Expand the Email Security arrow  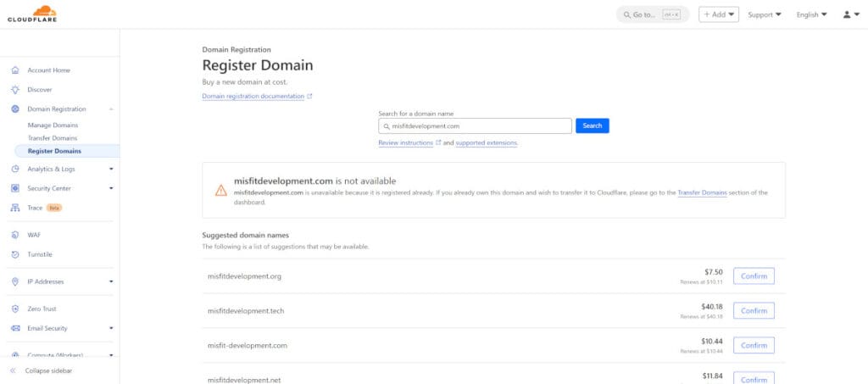(x=111, y=328)
